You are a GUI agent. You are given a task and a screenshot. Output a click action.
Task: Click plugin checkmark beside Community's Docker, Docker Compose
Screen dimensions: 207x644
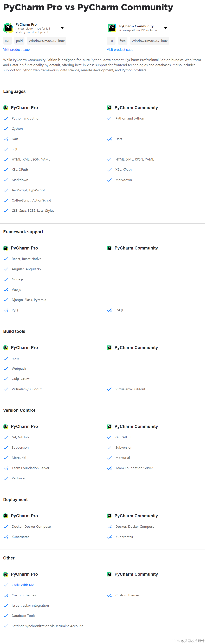tap(109, 527)
